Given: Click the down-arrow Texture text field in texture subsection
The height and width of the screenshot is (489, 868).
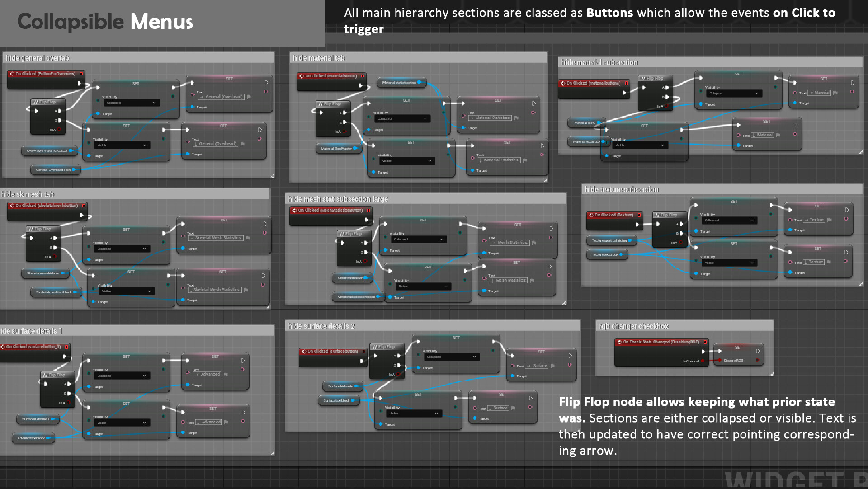Looking at the screenshot, I should tap(814, 262).
